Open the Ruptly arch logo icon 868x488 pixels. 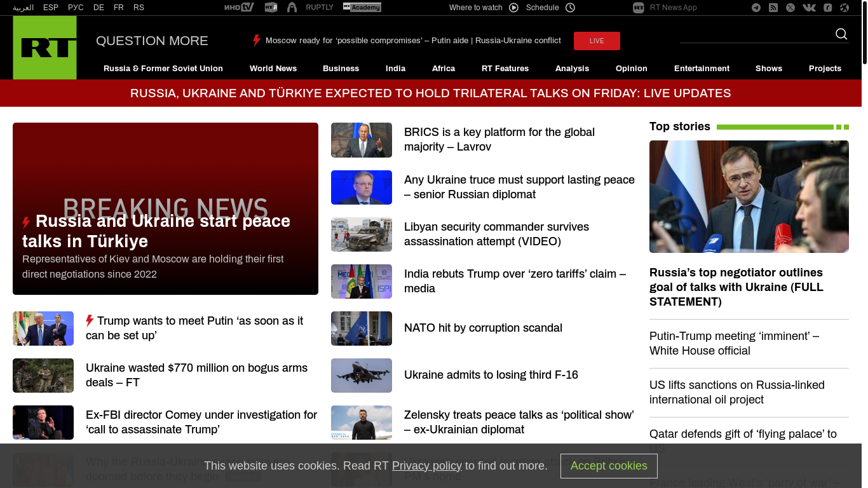pos(292,8)
